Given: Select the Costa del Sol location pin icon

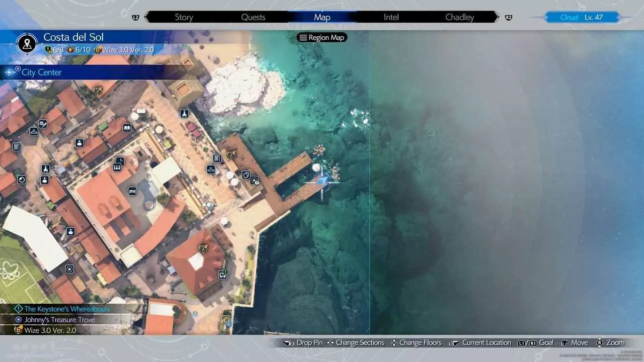Looking at the screenshot, I should (27, 43).
